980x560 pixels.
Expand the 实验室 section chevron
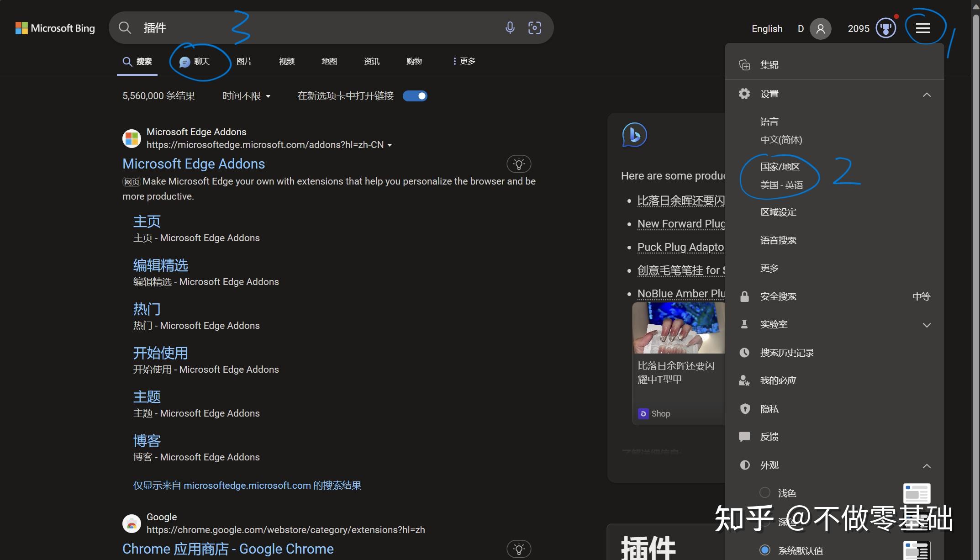click(x=927, y=325)
